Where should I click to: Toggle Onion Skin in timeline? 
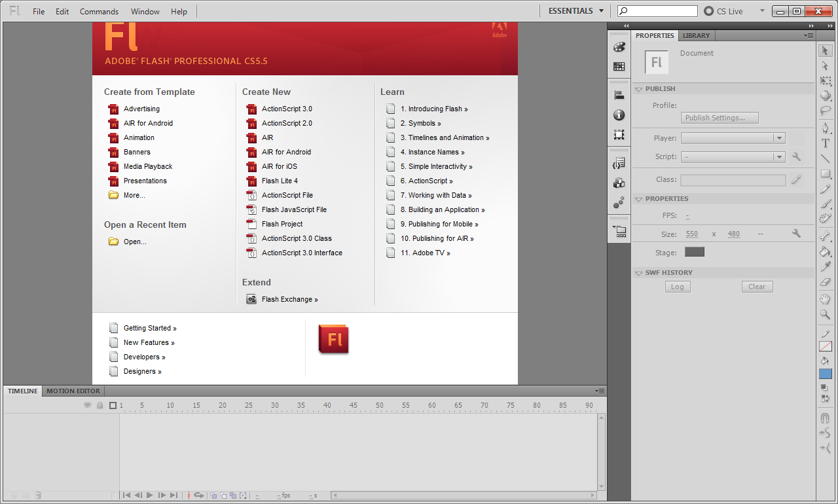213,495
